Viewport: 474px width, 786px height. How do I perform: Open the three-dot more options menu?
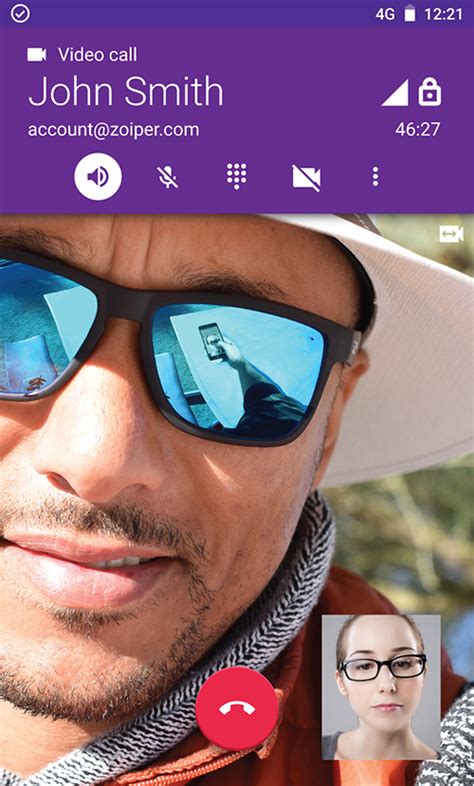click(375, 177)
